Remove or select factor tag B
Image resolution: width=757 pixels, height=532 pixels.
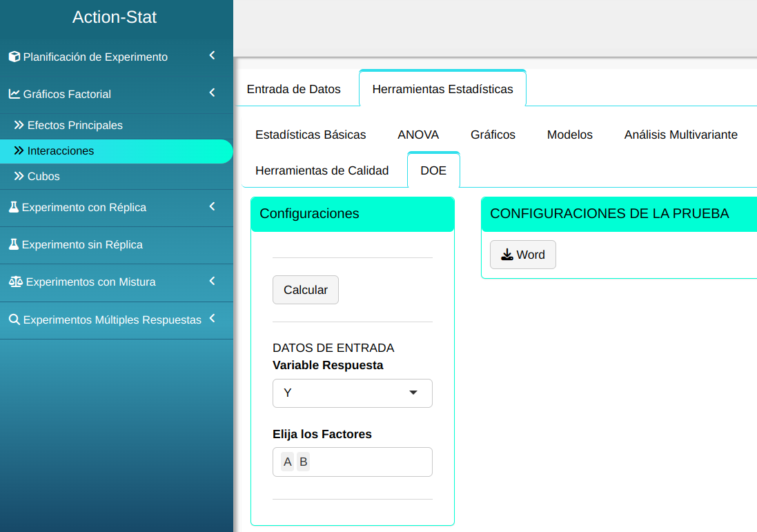(303, 462)
